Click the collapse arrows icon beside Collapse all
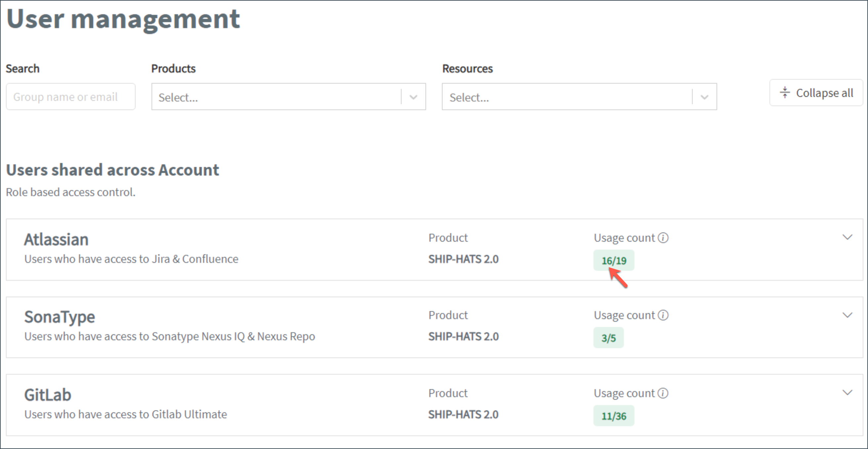The height and width of the screenshot is (449, 868). [x=785, y=93]
